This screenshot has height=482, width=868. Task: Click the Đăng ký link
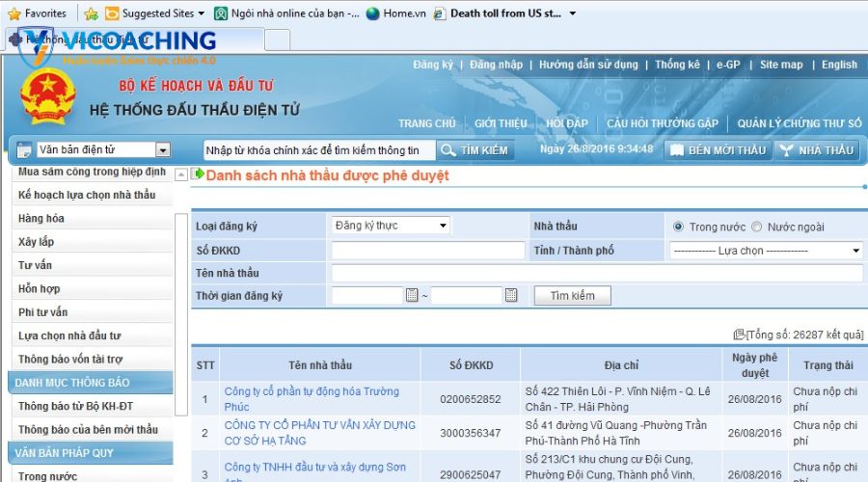pos(433,65)
